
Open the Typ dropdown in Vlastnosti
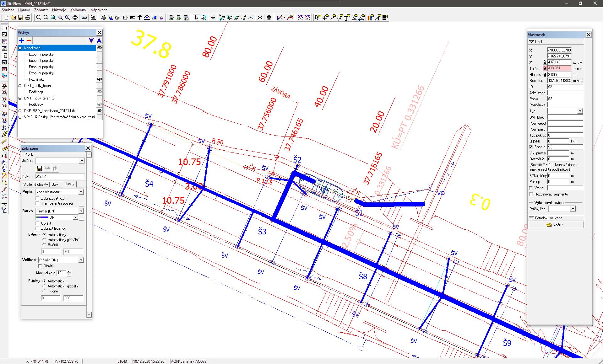tap(580, 111)
